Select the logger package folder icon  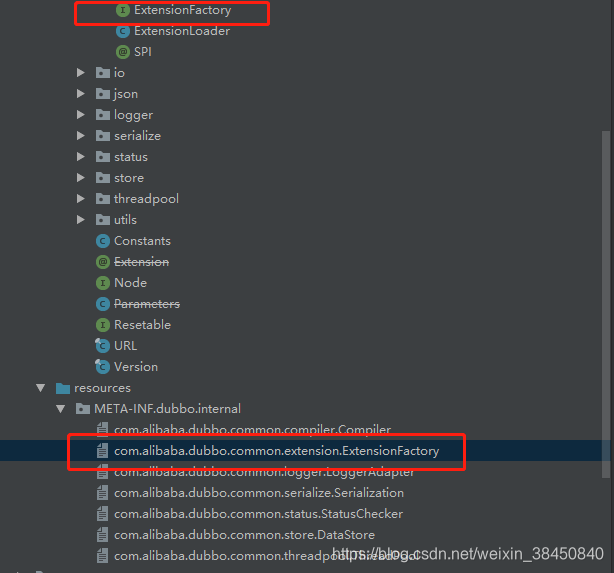pos(103,115)
